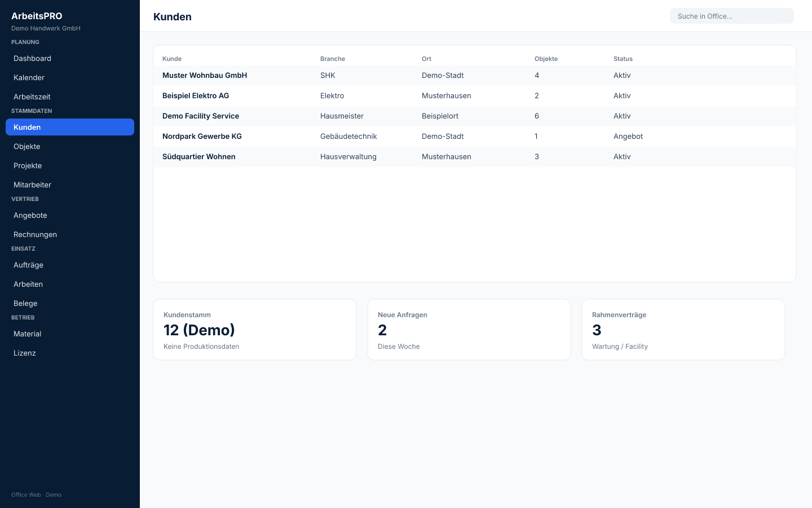Click the 'Beispielort' location cell
The image size is (812, 508).
(x=440, y=116)
